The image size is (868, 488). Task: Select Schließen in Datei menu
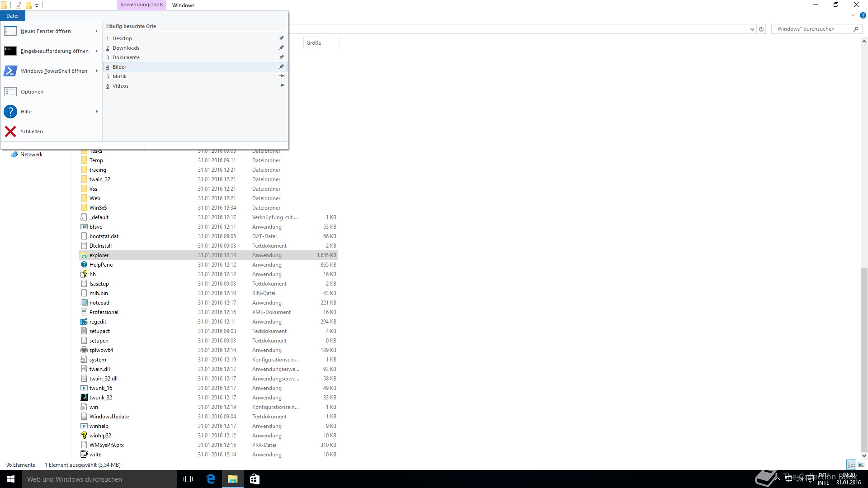click(x=51, y=131)
